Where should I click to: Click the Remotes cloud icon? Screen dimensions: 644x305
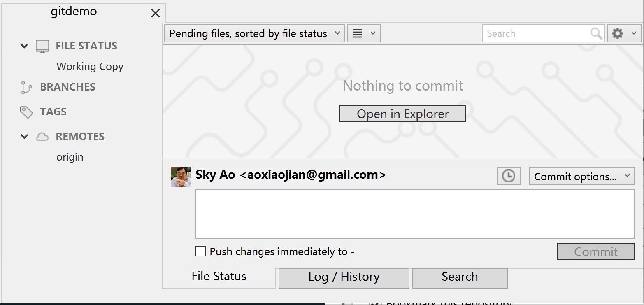click(x=42, y=137)
